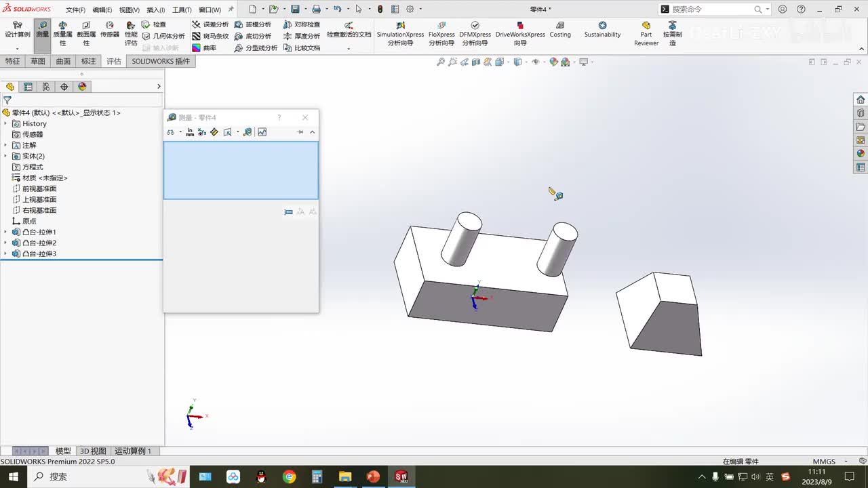Open help in the measure dialog

click(x=279, y=117)
